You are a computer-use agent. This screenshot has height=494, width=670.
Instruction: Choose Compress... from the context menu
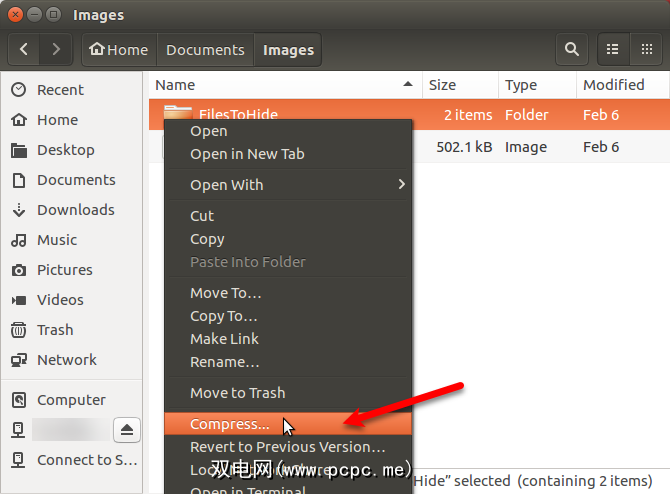tap(230, 424)
